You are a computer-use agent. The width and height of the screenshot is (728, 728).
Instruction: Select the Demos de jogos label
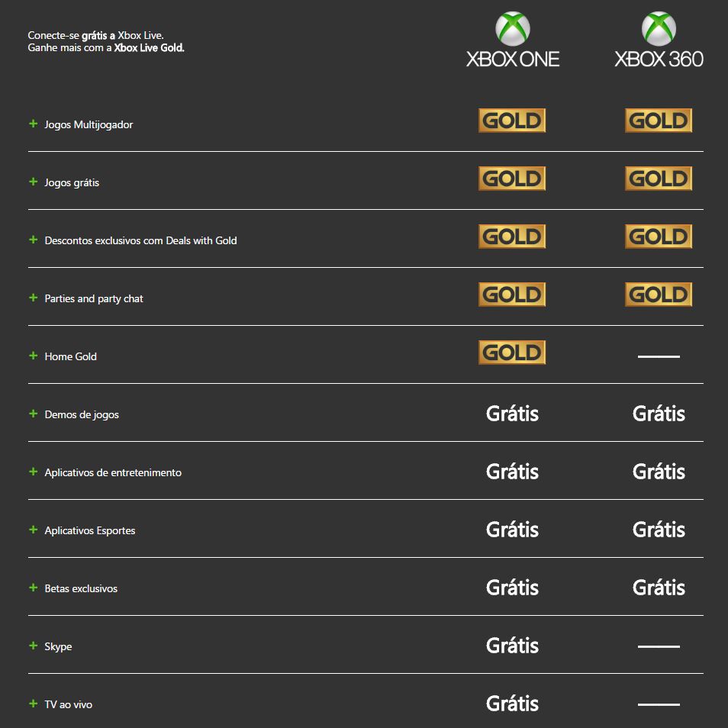[82, 414]
